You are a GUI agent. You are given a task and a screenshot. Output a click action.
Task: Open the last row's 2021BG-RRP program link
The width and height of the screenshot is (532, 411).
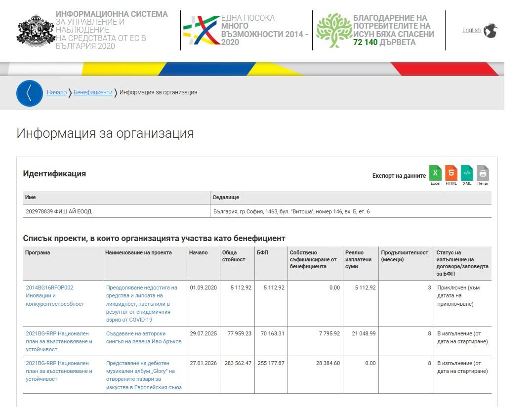click(x=59, y=371)
